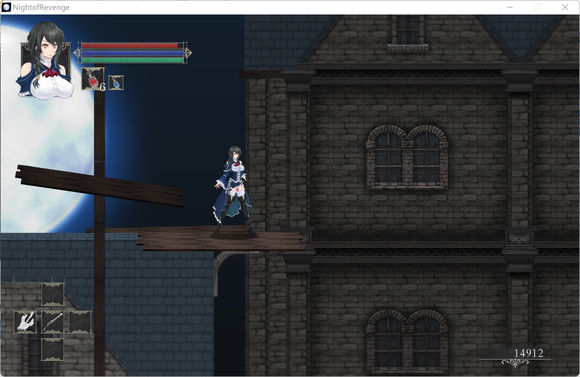Select the musket weapon slot
580x377 pixels.
tap(52, 322)
